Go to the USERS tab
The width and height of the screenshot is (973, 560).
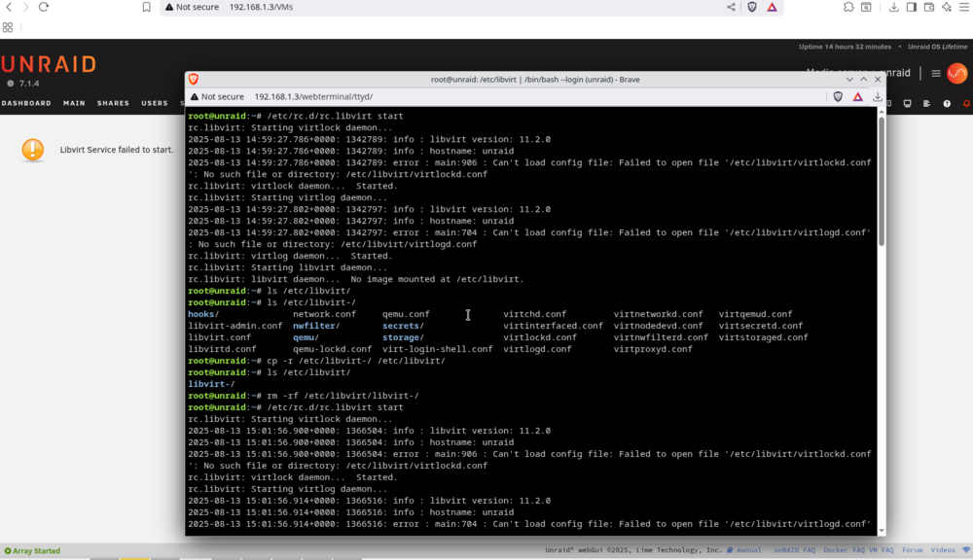[155, 103]
